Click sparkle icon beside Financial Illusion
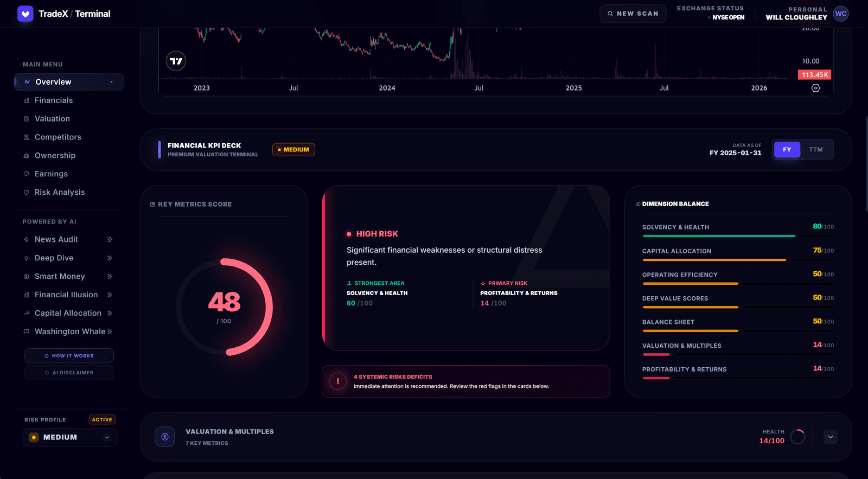The width and height of the screenshot is (868, 479). pyautogui.click(x=110, y=295)
